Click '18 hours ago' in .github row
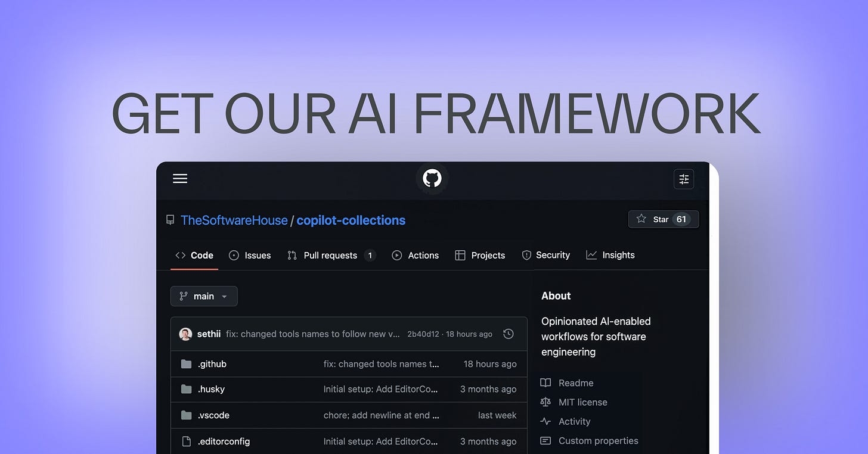The width and height of the screenshot is (868, 454). 490,363
